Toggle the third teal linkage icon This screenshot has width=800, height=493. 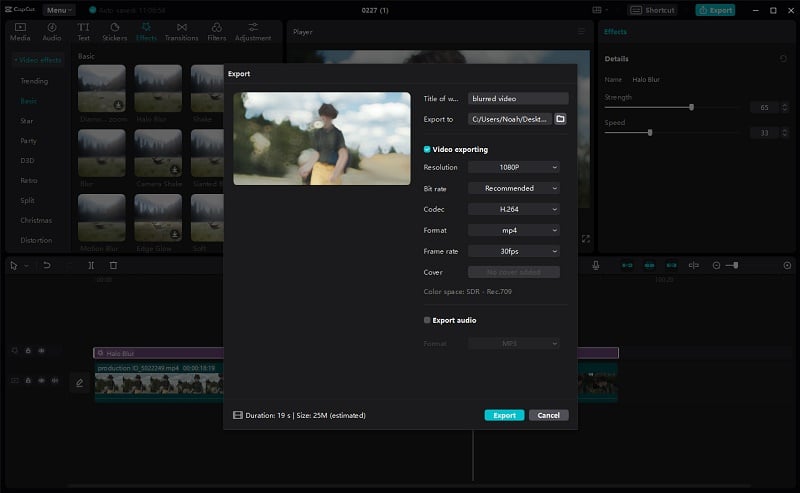pyautogui.click(x=671, y=265)
